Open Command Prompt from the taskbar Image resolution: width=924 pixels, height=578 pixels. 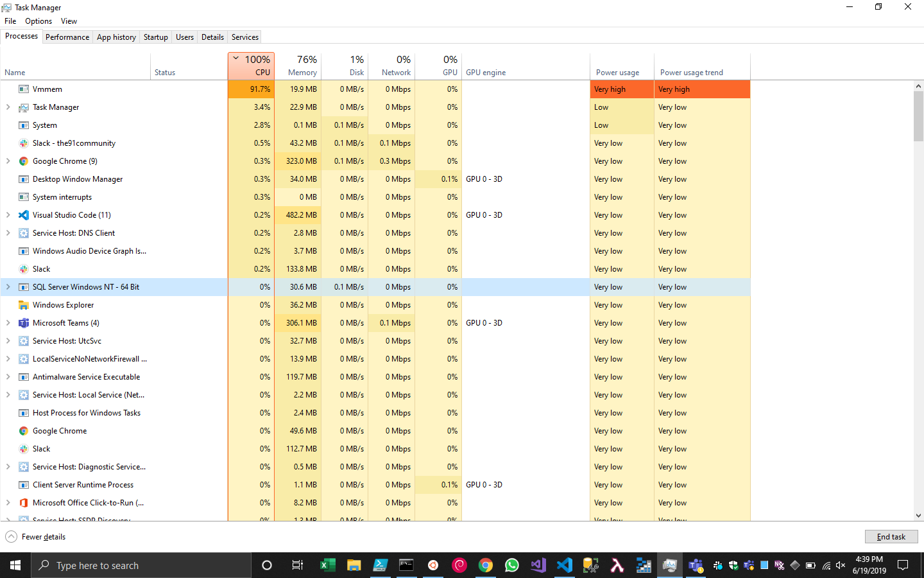(406, 565)
